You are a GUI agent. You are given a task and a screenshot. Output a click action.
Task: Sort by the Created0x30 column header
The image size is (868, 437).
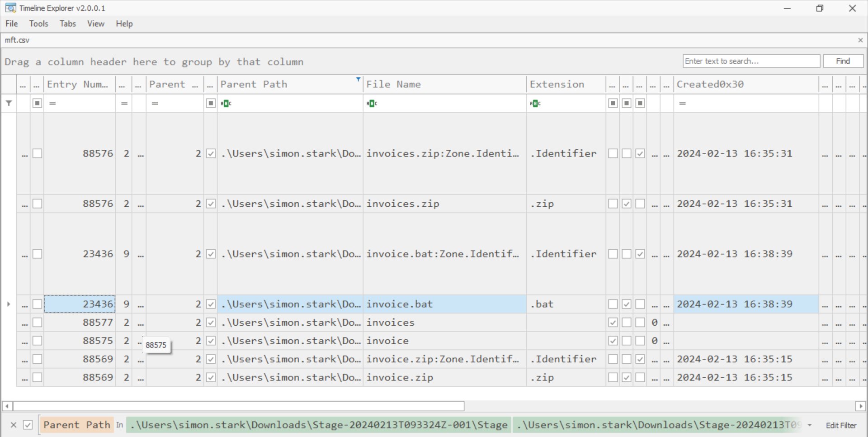(746, 84)
